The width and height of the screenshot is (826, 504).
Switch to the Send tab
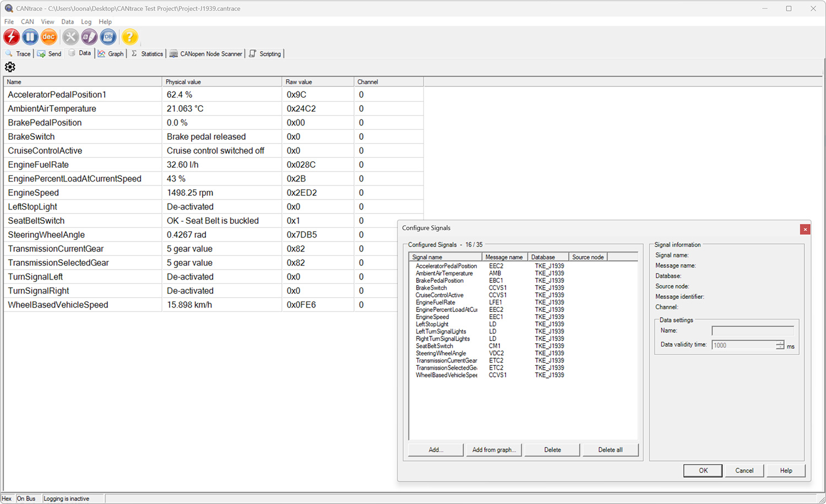coord(49,53)
